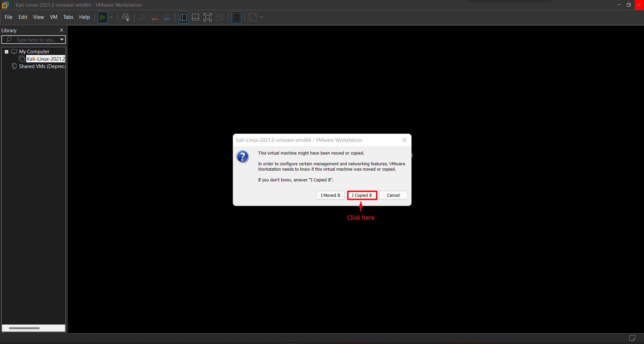This screenshot has width=644, height=344.
Task: Click the green Power On play button
Action: [103, 17]
